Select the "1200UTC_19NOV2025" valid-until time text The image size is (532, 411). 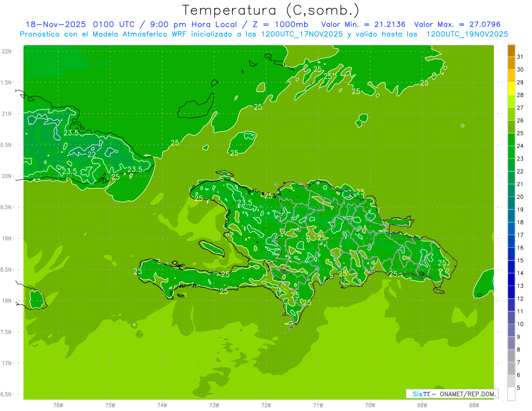click(467, 34)
